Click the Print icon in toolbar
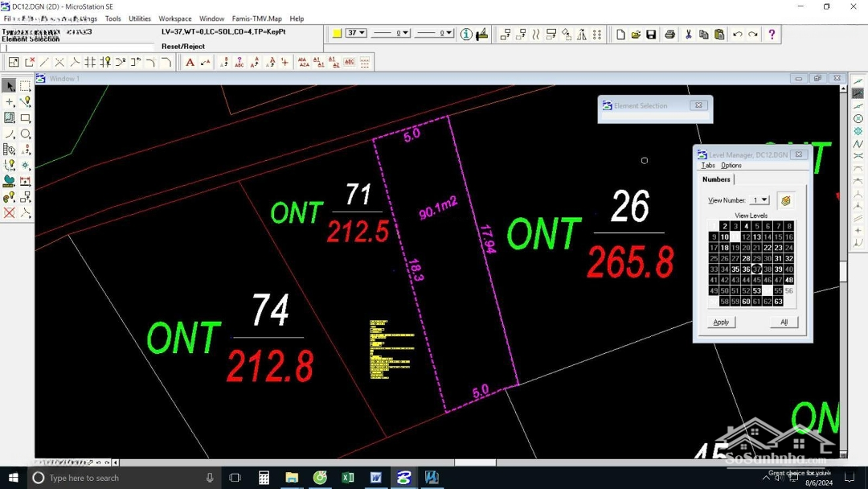Image resolution: width=868 pixels, height=489 pixels. coord(669,35)
